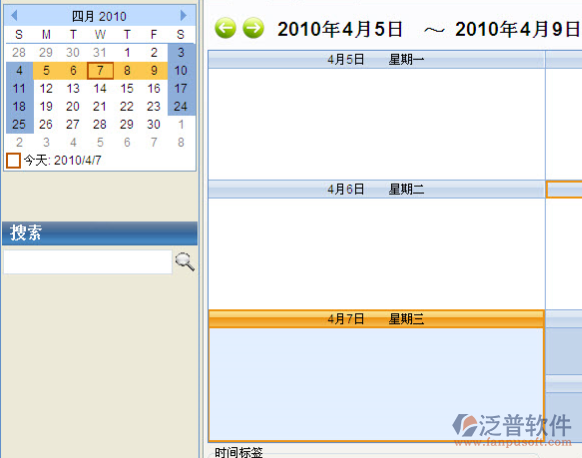Click the search text input field

(88, 262)
